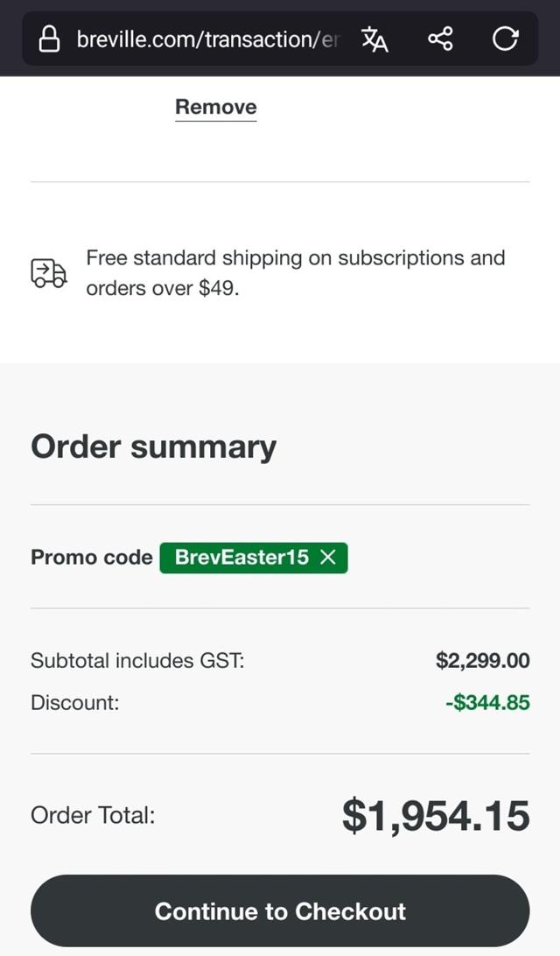The width and height of the screenshot is (560, 956).
Task: Tap the site security lock icon
Action: point(51,39)
